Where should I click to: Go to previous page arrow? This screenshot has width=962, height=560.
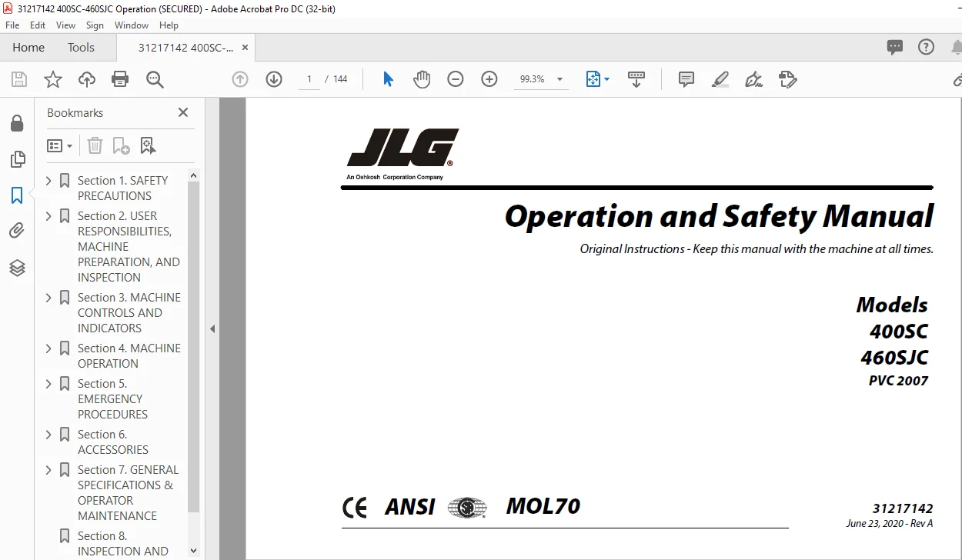(x=240, y=79)
